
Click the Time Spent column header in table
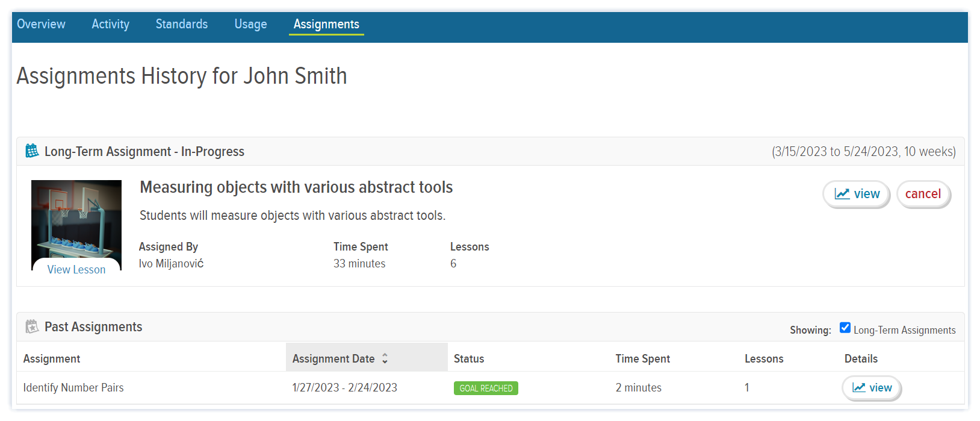click(x=642, y=359)
